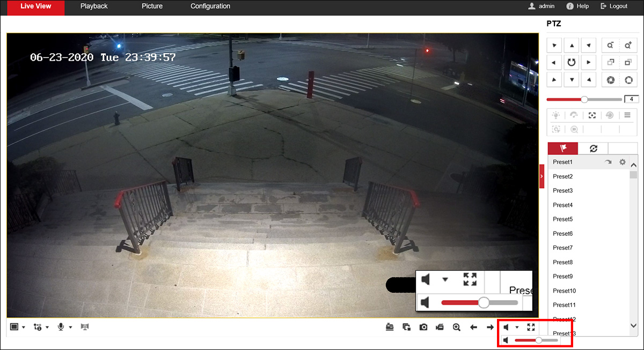Toggle the PTZ light on or off
Image resolution: width=644 pixels, height=350 pixels.
coord(556,115)
